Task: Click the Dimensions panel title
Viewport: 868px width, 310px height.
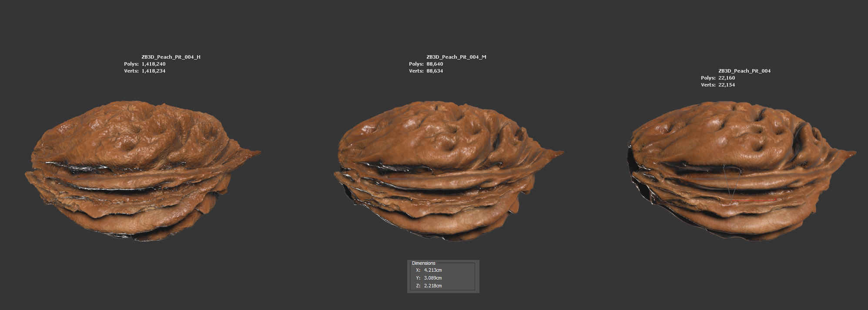Action: click(x=423, y=263)
